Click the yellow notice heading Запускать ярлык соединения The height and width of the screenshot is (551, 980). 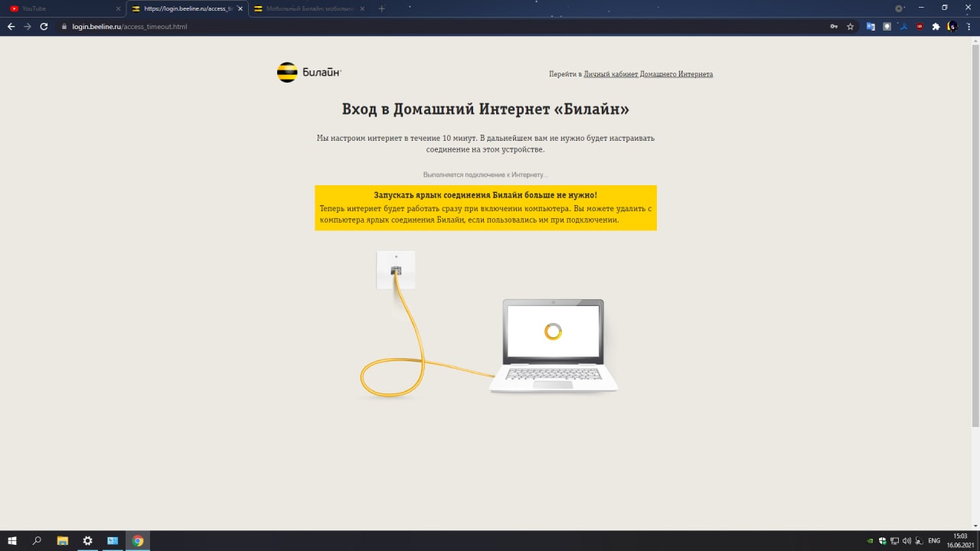[x=485, y=195]
